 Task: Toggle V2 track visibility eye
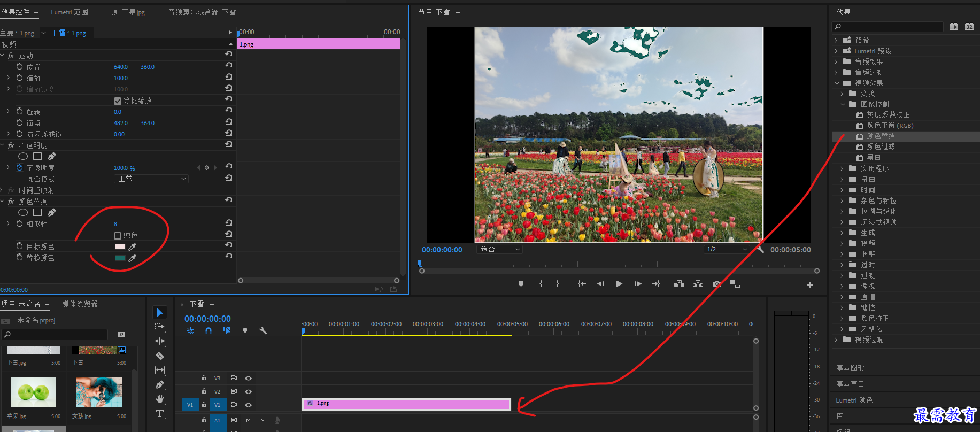(x=248, y=391)
